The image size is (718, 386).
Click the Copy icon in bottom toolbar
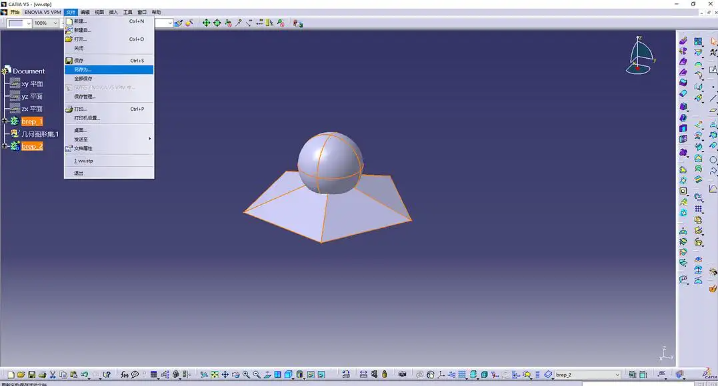tap(63, 375)
